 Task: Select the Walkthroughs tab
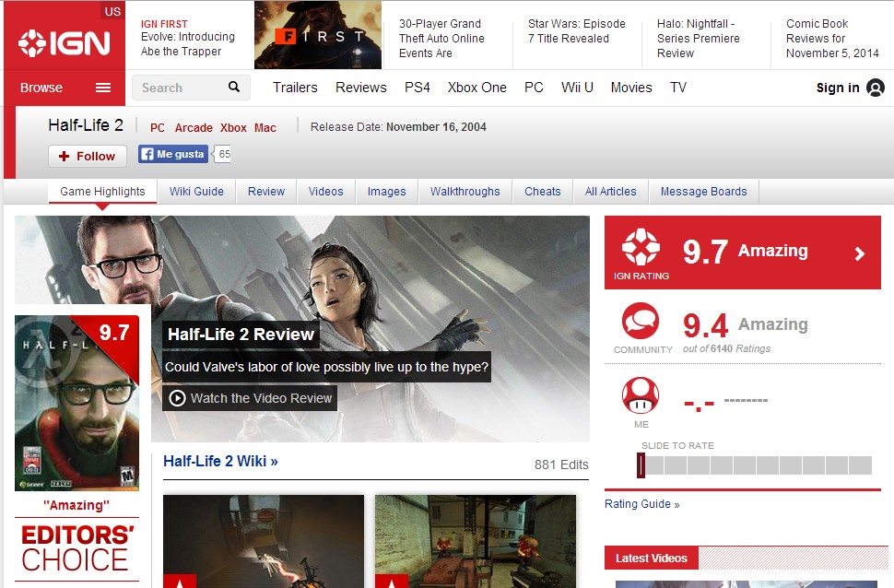(465, 192)
